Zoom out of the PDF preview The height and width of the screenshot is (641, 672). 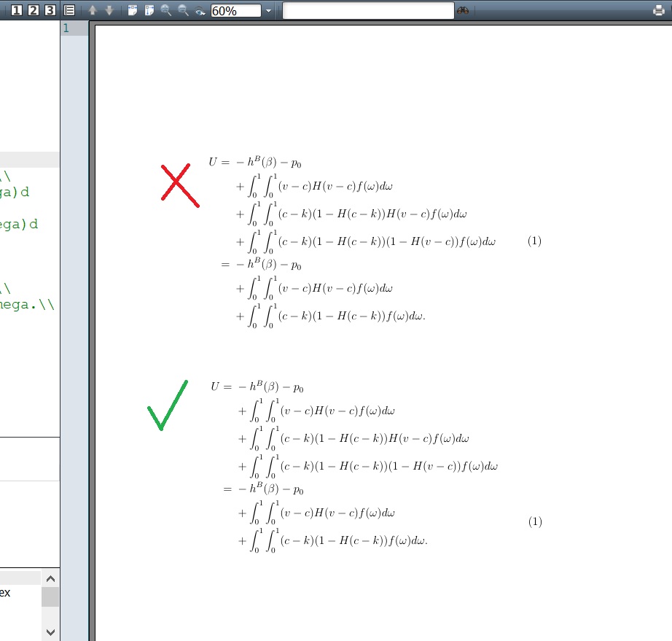[x=183, y=10]
